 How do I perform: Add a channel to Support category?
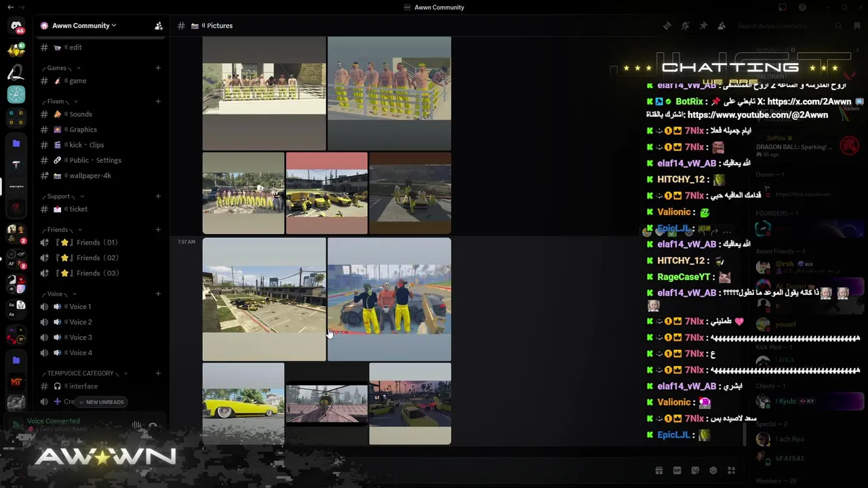point(158,197)
